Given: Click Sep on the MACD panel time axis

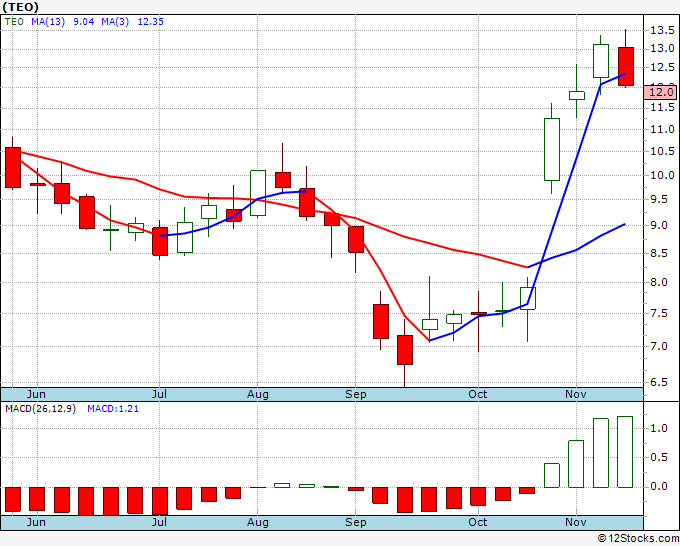Looking at the screenshot, I should click(356, 522).
